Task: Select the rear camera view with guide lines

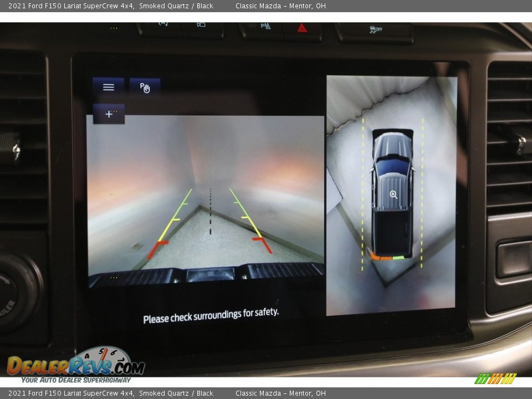Action: 206,201
